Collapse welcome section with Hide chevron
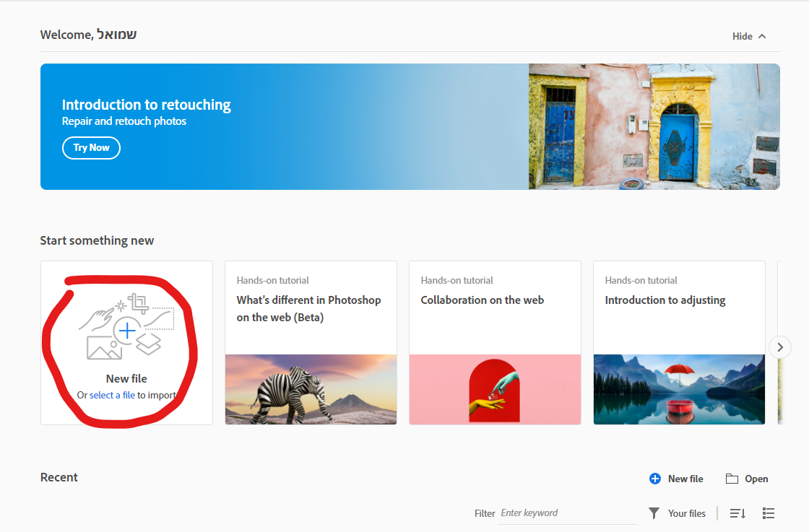Image resolution: width=809 pixels, height=532 pixels. coord(762,36)
